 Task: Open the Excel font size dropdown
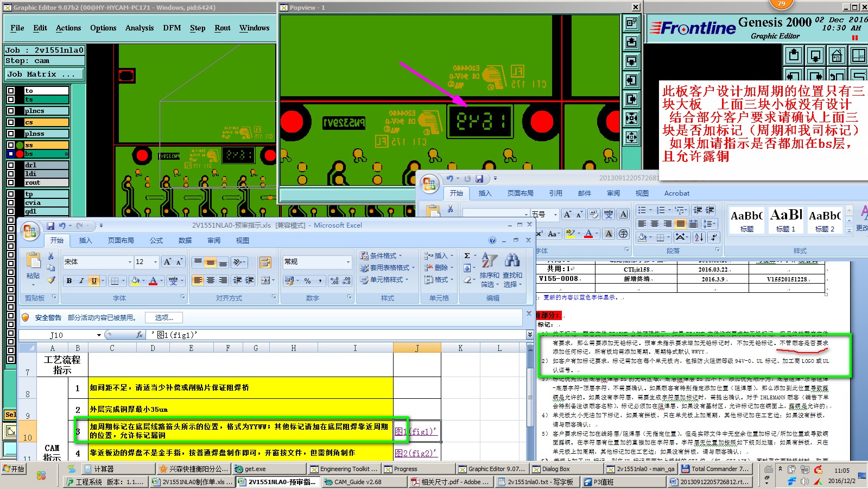155,262
